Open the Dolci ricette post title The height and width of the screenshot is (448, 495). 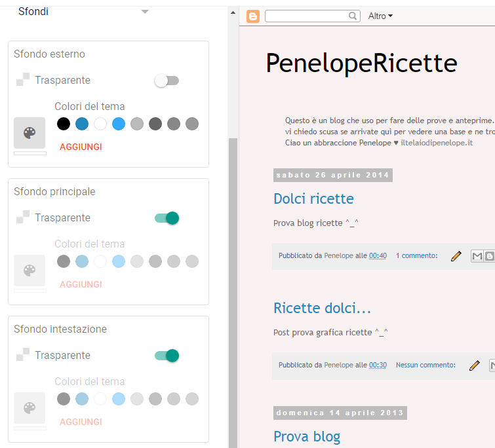pos(313,198)
